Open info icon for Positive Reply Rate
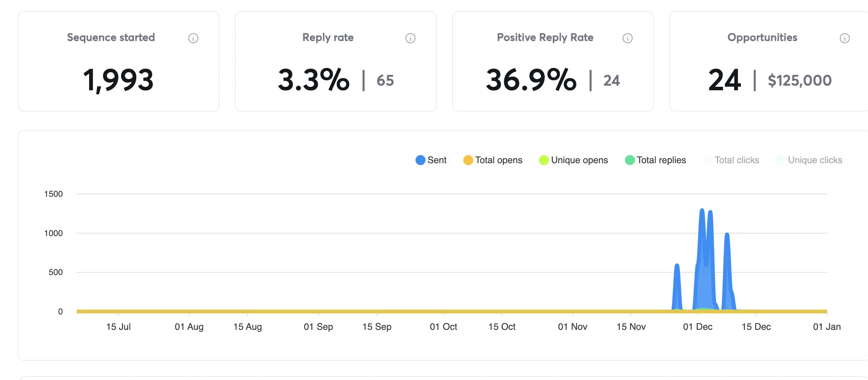This screenshot has width=868, height=380. [628, 38]
